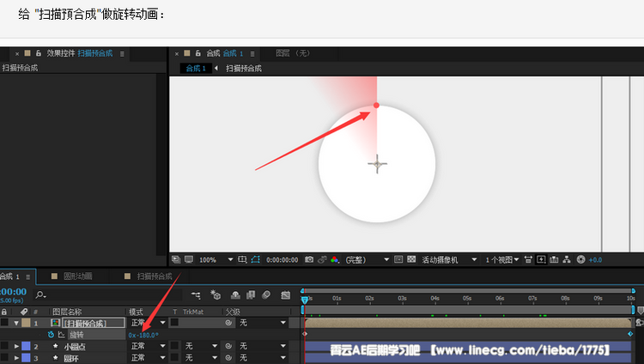Click the viewer timecode 0:00:00:00
Image resolution: width=644 pixels, height=364 pixels.
coord(283,259)
